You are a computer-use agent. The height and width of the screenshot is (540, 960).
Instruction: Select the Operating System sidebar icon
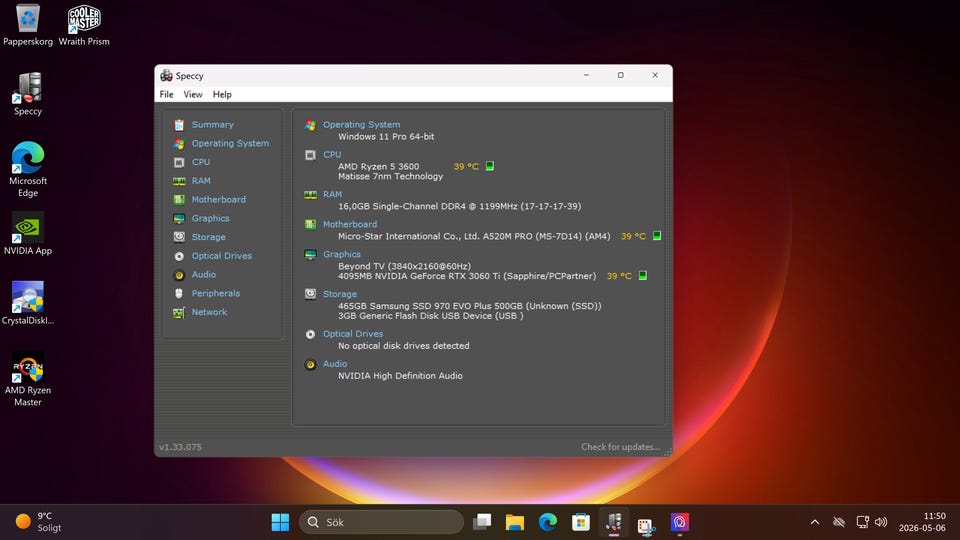point(179,144)
